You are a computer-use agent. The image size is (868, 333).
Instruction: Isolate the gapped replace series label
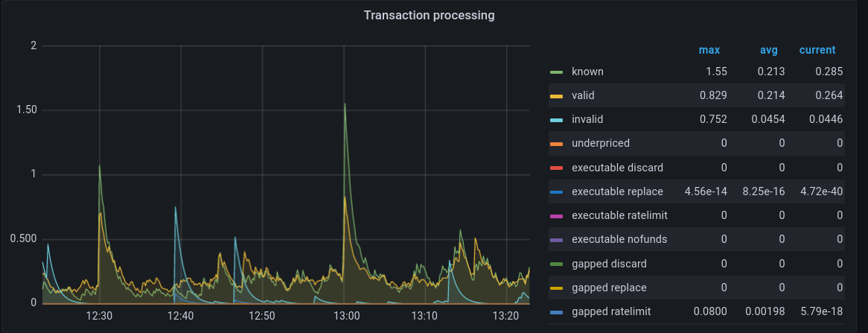point(608,288)
